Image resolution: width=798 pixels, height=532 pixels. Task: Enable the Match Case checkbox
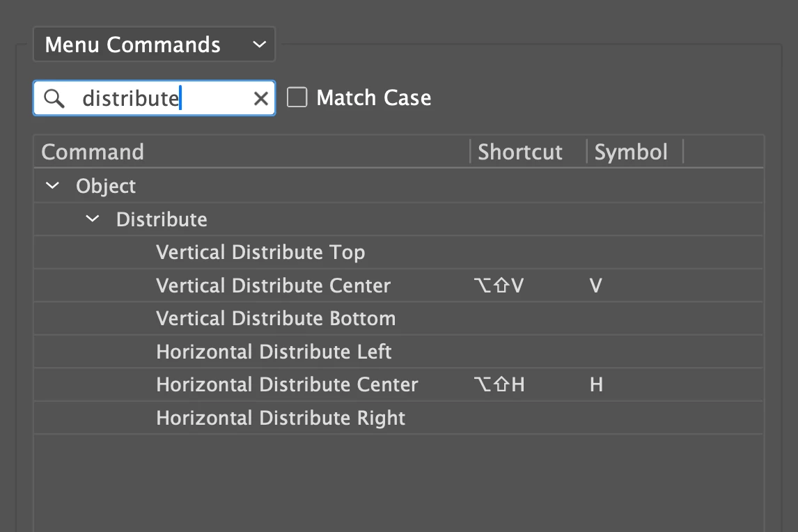[x=297, y=97]
